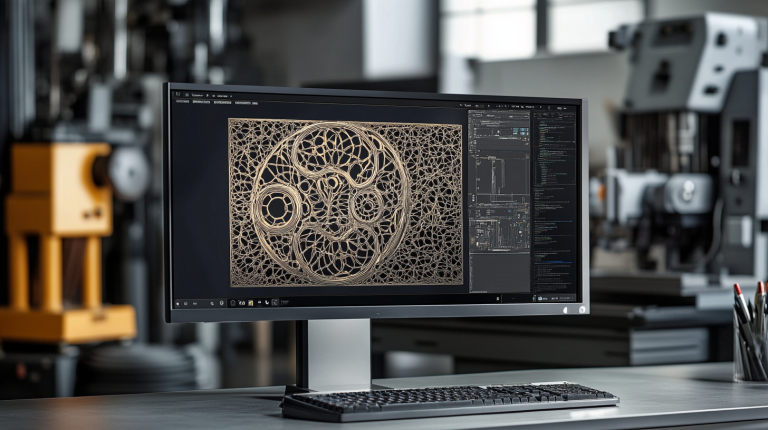Click the start icon at taskbar's far left
768x430 pixels.
pyautogui.click(x=177, y=304)
